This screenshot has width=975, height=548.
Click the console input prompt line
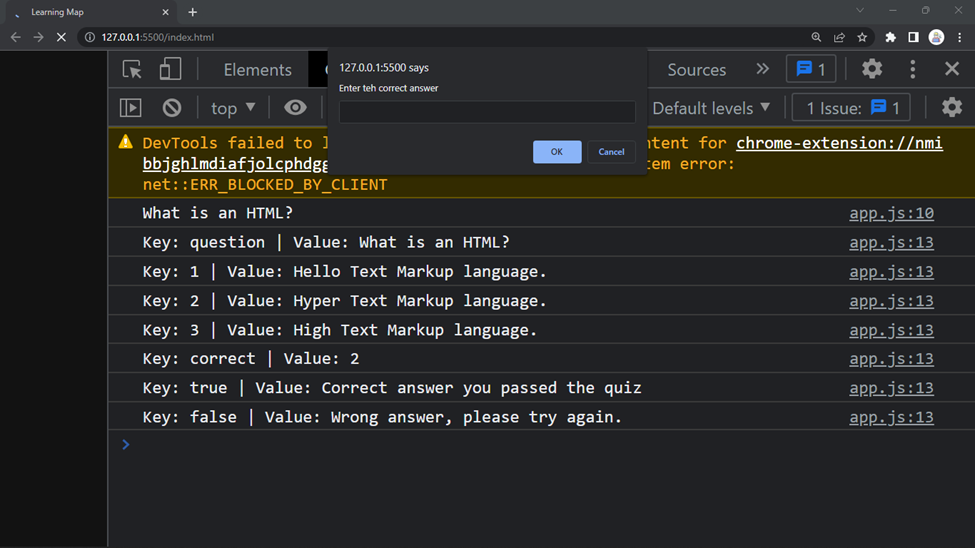541,444
